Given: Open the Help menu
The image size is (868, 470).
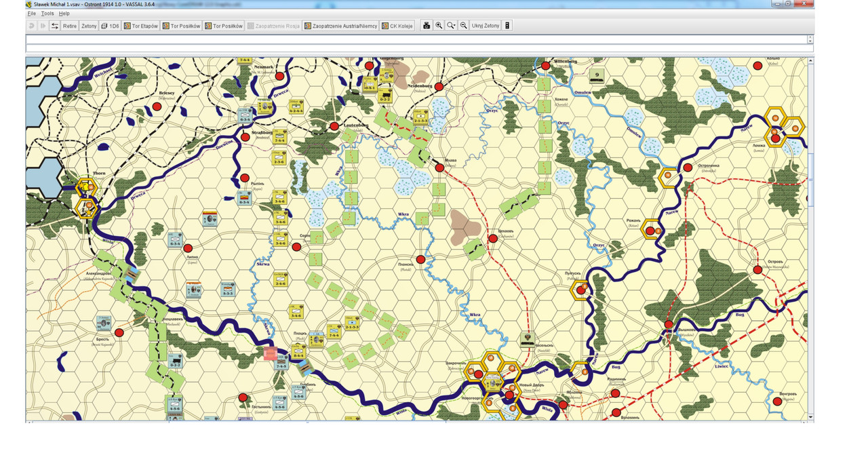Looking at the screenshot, I should 64,14.
